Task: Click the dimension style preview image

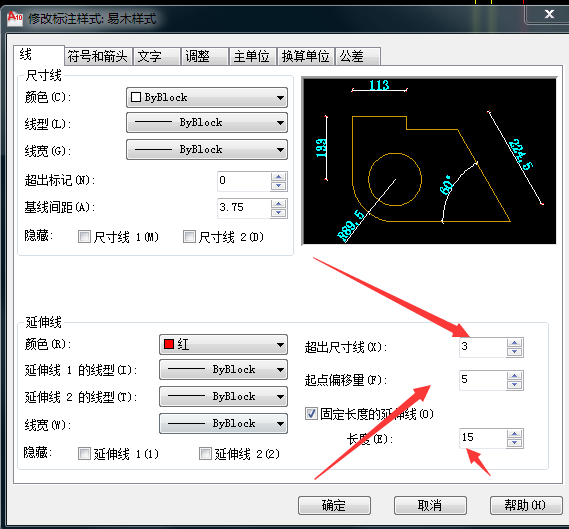Action: point(429,161)
